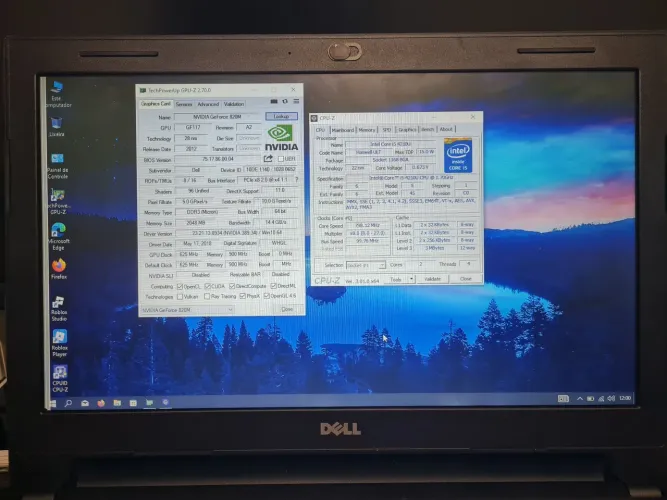The height and width of the screenshot is (500, 667).
Task: Switch to the About tab in CPU-Z
Action: pyautogui.click(x=446, y=129)
